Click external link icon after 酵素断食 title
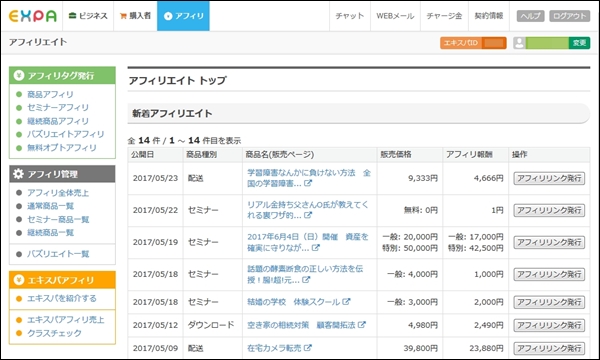 (306, 280)
